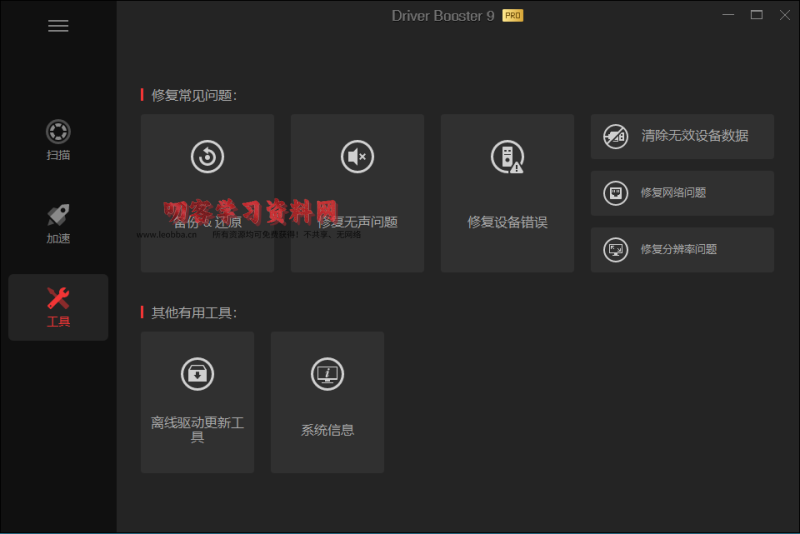Click the offline driver updater download icon
The image size is (800, 534).
click(x=197, y=374)
